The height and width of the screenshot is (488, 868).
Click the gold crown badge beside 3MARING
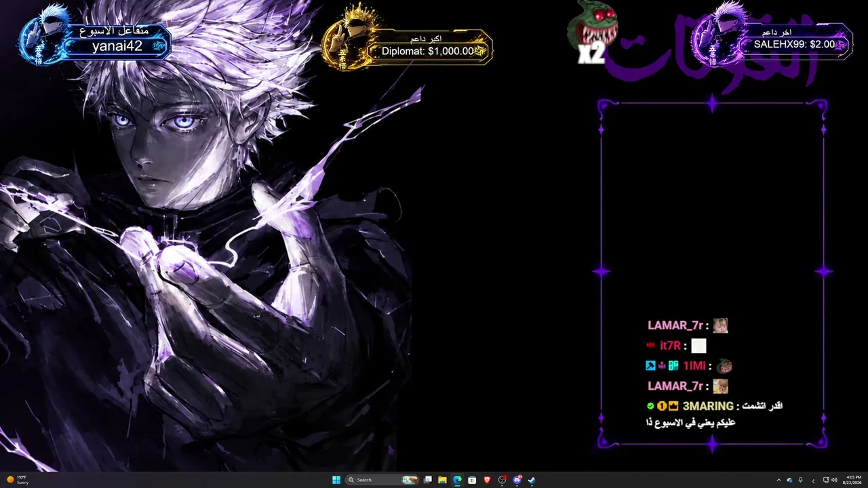coord(673,406)
